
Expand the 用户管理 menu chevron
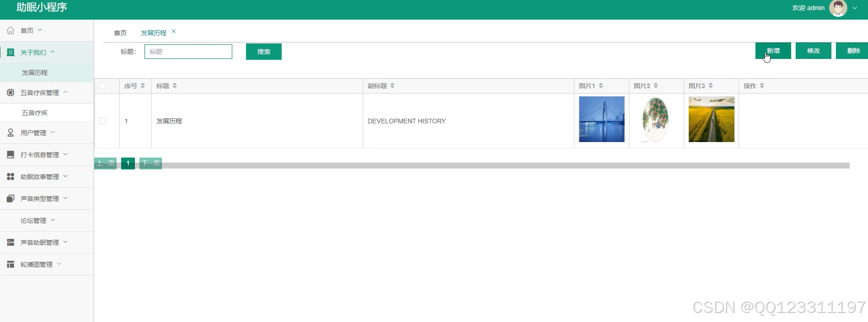(x=53, y=132)
